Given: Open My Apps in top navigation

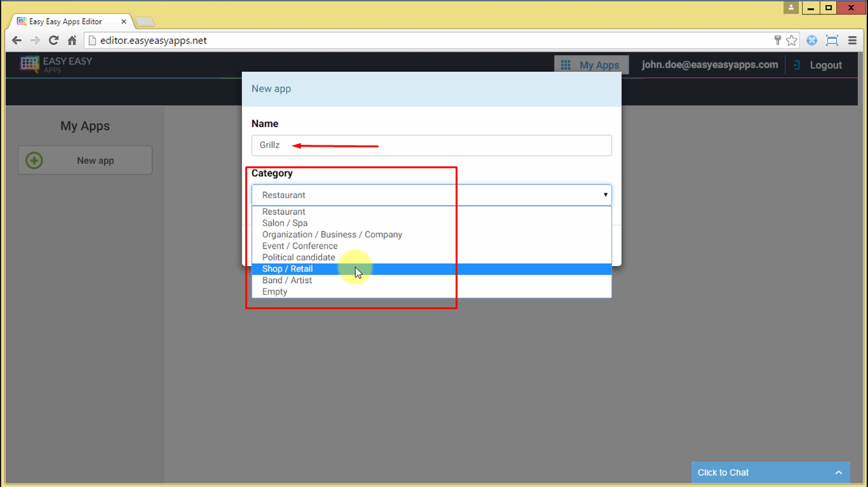Looking at the screenshot, I should click(591, 65).
